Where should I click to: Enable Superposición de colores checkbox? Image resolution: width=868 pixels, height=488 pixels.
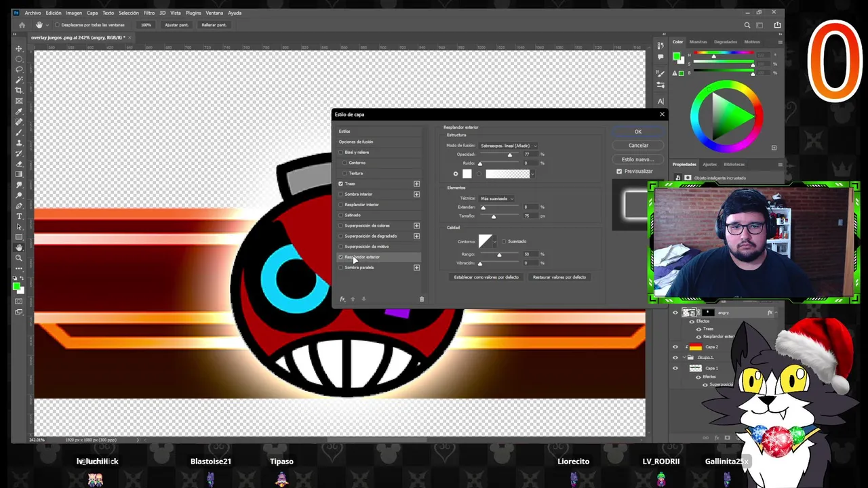[341, 226]
